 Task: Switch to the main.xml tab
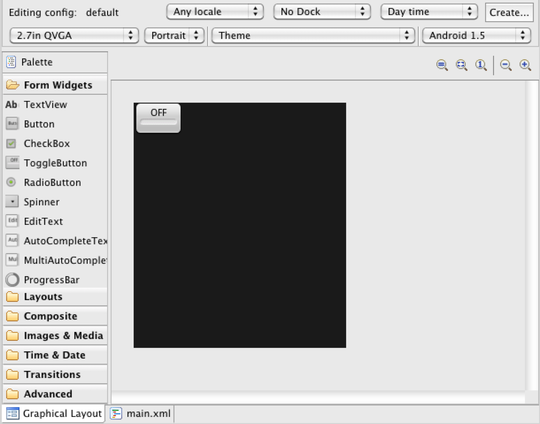coord(140,413)
